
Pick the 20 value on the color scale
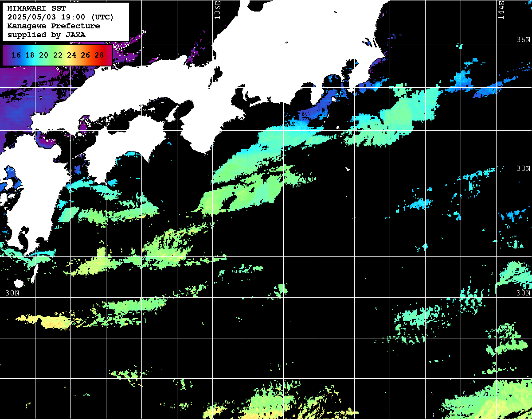coord(43,55)
